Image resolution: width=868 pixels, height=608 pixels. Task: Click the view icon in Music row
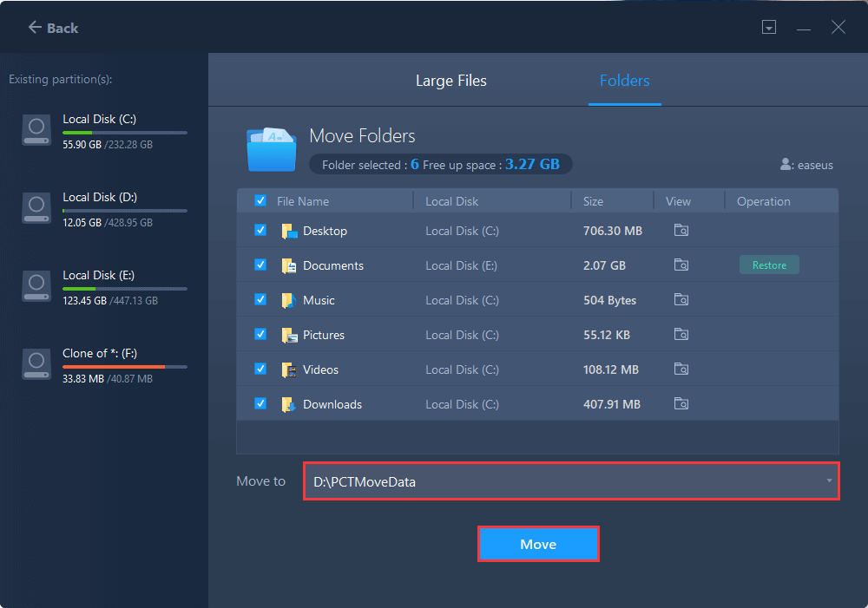coord(681,300)
